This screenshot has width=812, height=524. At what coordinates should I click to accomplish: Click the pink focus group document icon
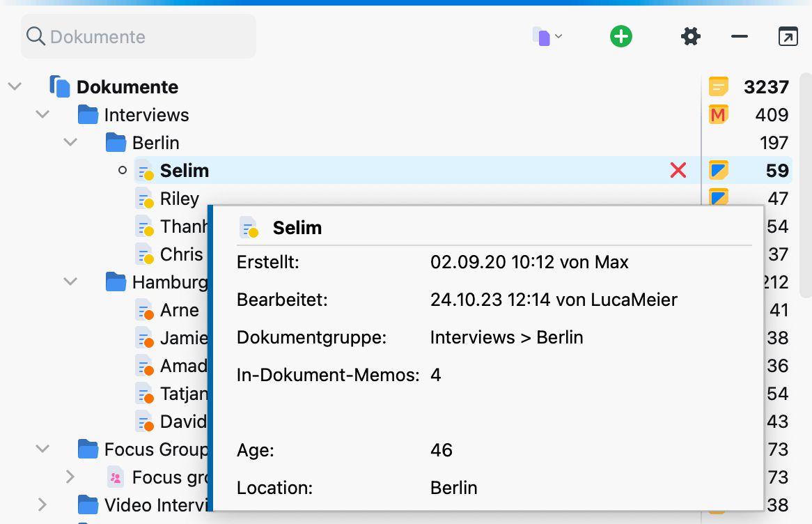116,477
